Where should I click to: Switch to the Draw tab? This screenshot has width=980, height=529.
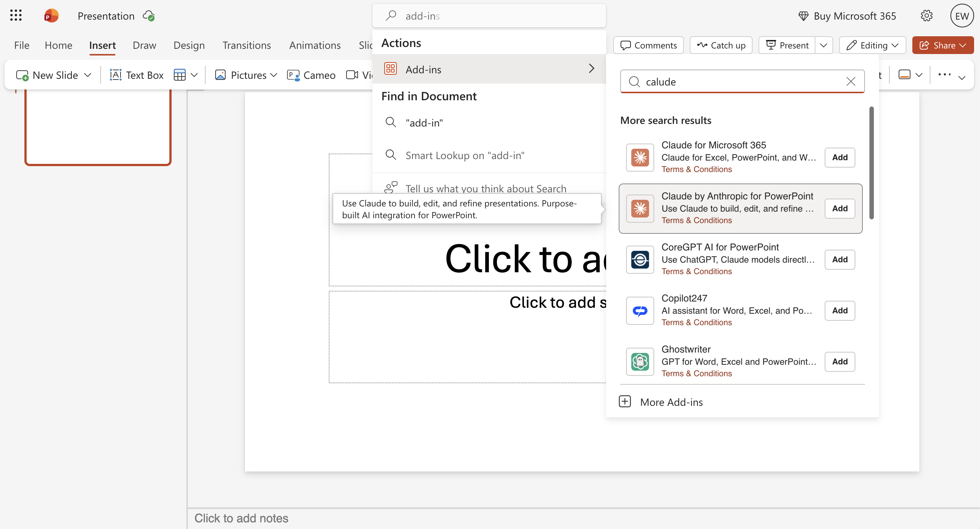[144, 45]
